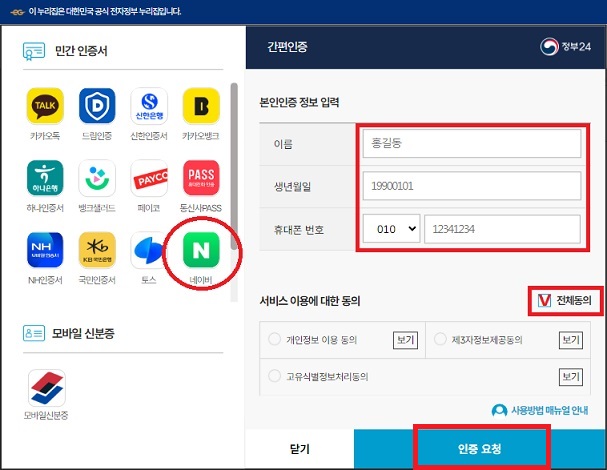This screenshot has height=470, width=607.
Task: Check the 전체동의 checkbox
Action: coord(544,300)
